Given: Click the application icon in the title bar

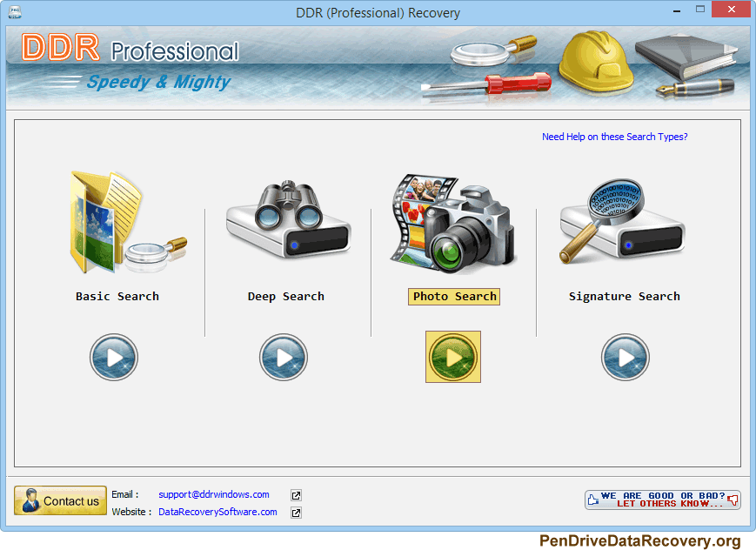Looking at the screenshot, I should (x=15, y=12).
